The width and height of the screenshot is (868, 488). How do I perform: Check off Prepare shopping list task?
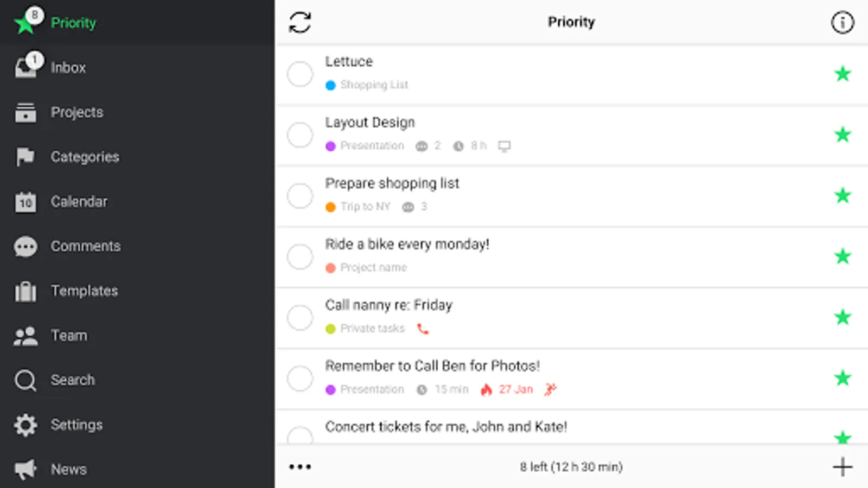point(300,196)
